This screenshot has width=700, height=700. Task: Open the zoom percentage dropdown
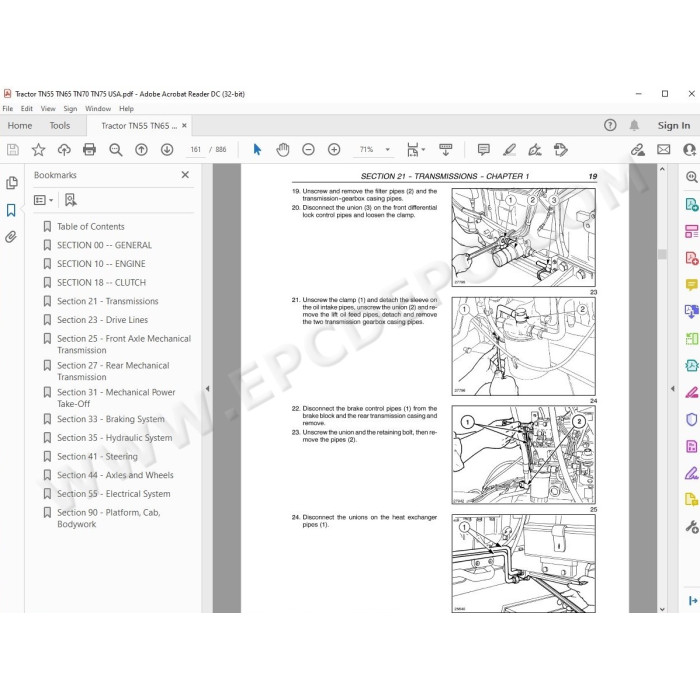tap(388, 150)
